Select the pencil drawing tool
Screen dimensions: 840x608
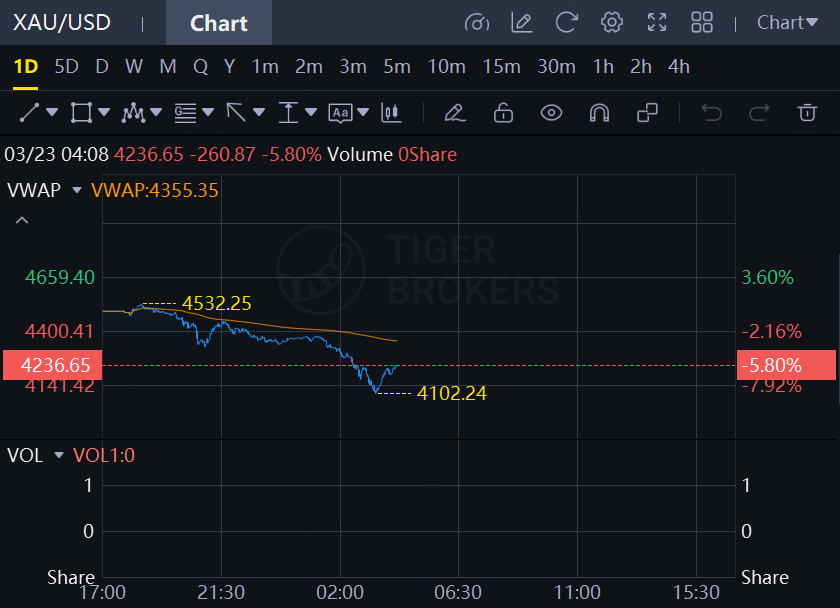(455, 112)
